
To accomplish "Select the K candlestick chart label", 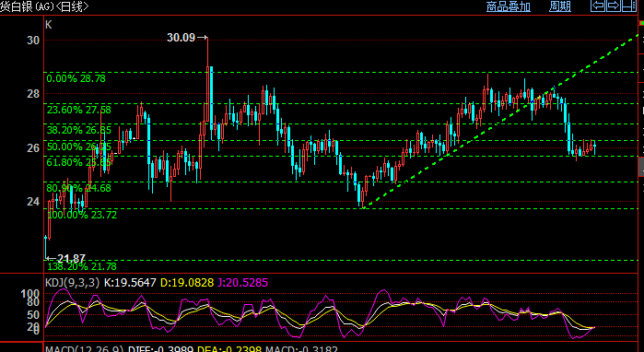I will coord(49,25).
